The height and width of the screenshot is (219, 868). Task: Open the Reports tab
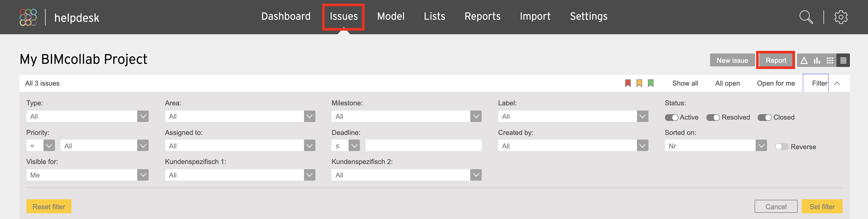(482, 16)
